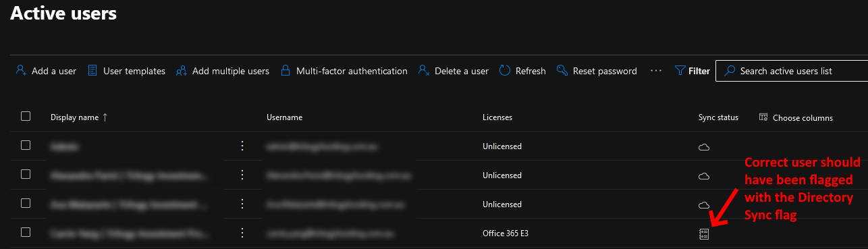Click the cloud sync icon in third row
The image size is (868, 249).
click(x=704, y=205)
